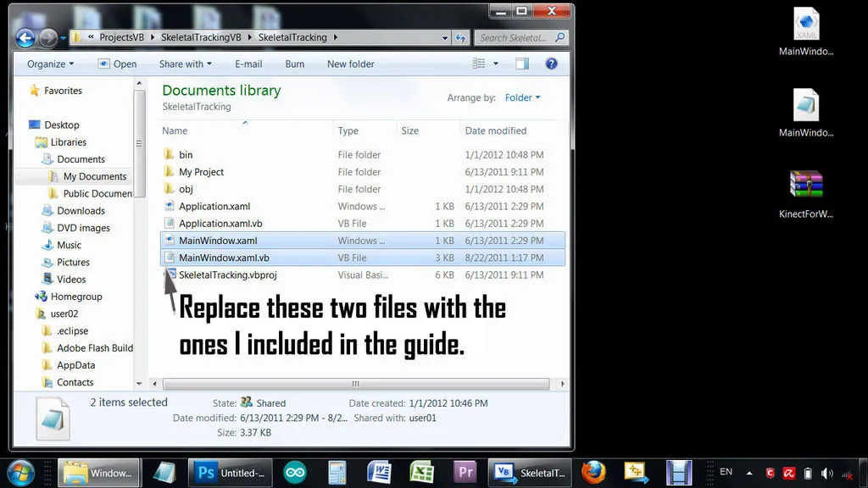Sort files by Date modified column
Screen dimensions: 868x488
(x=496, y=130)
